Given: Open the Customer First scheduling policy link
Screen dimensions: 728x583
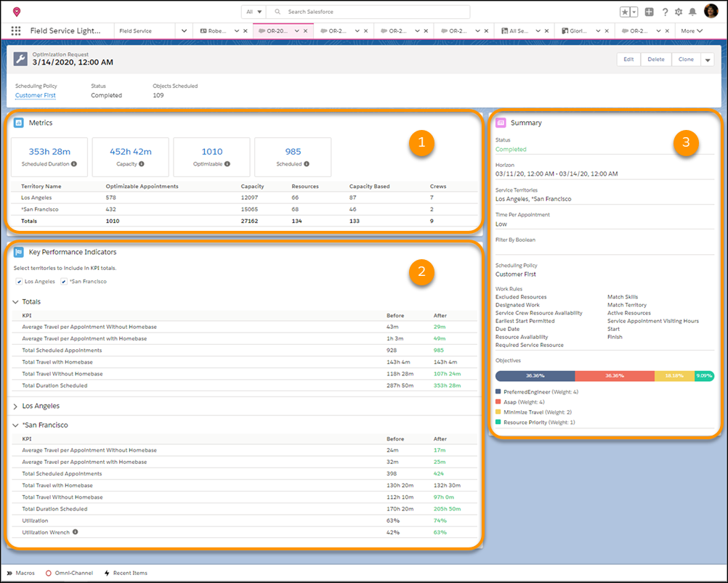Looking at the screenshot, I should [x=36, y=95].
